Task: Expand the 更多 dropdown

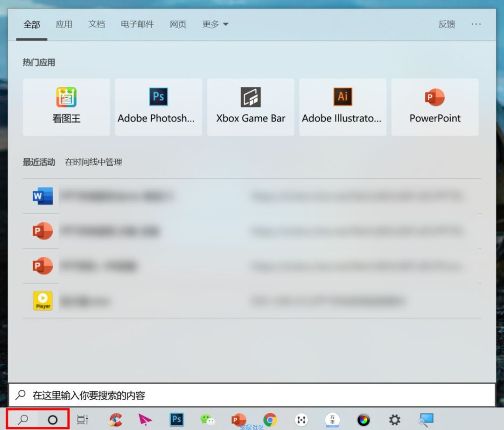Action: click(215, 24)
